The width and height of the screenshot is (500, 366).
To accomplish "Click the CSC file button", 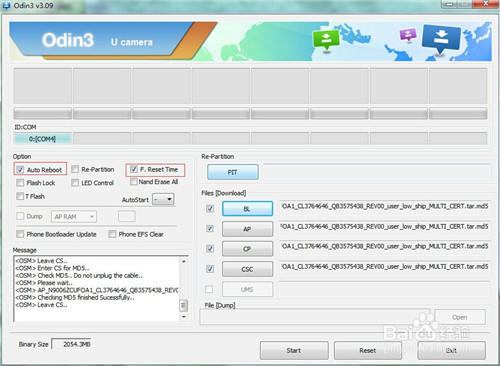I will [247, 269].
